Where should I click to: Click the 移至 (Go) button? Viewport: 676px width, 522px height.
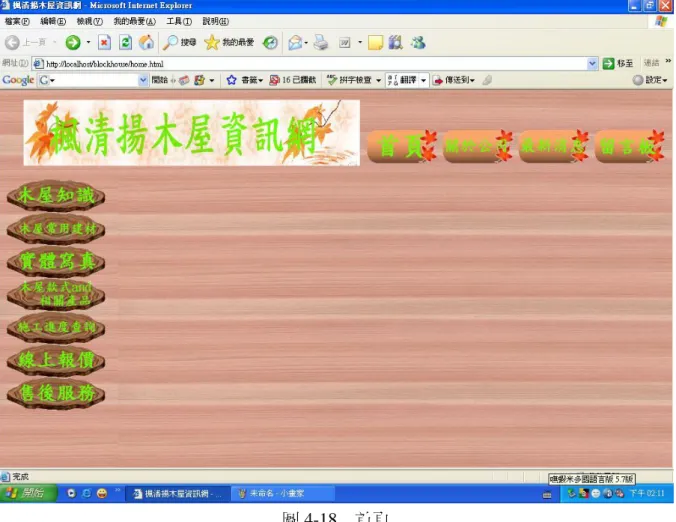(x=618, y=63)
